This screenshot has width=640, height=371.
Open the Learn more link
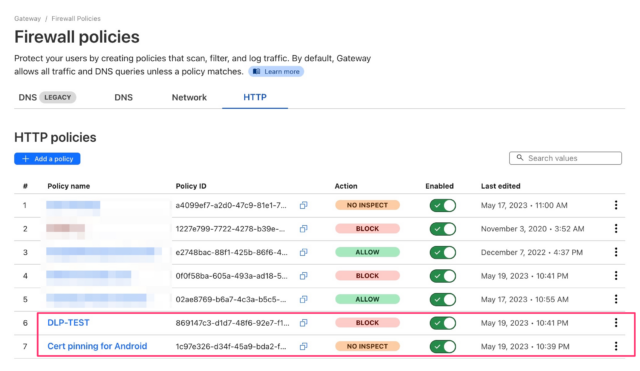(276, 71)
